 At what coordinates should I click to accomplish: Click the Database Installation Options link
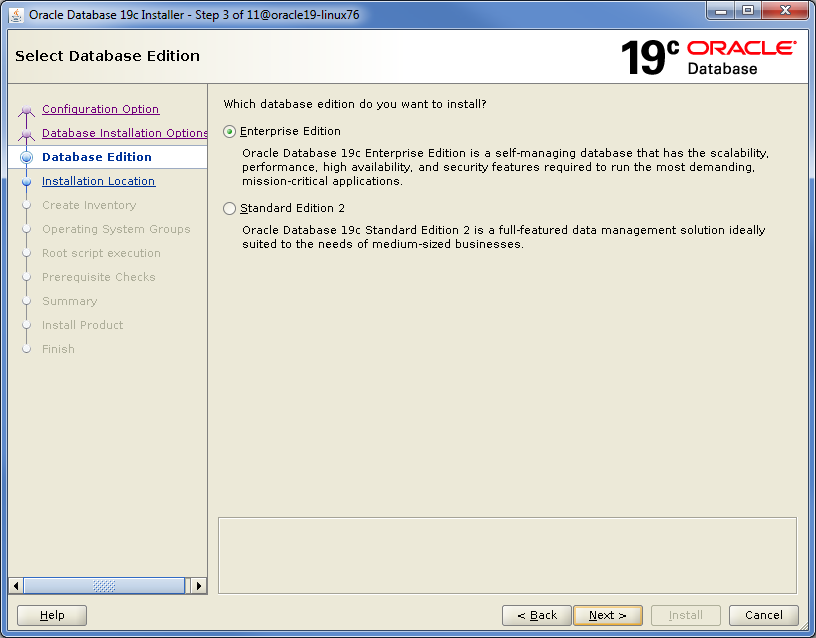pos(124,133)
